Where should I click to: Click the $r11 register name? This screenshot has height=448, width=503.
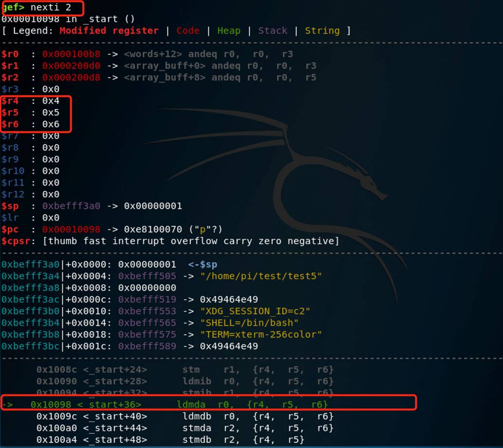tap(13, 183)
